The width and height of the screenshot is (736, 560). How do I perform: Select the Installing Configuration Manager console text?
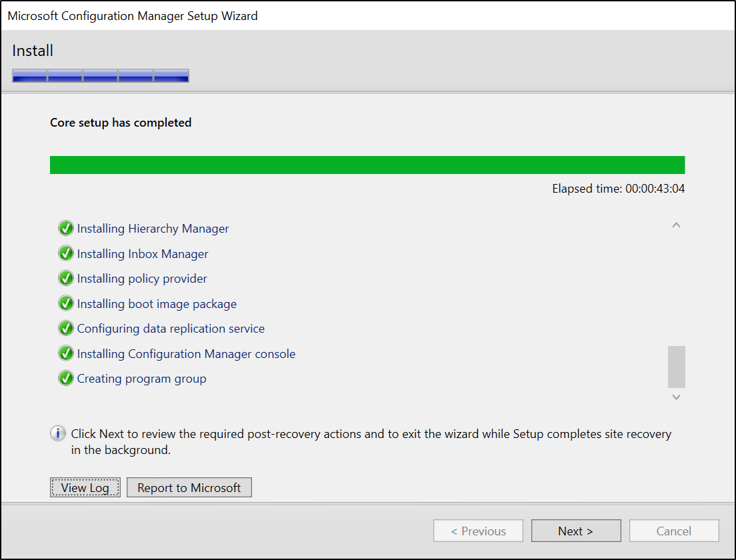(x=187, y=354)
